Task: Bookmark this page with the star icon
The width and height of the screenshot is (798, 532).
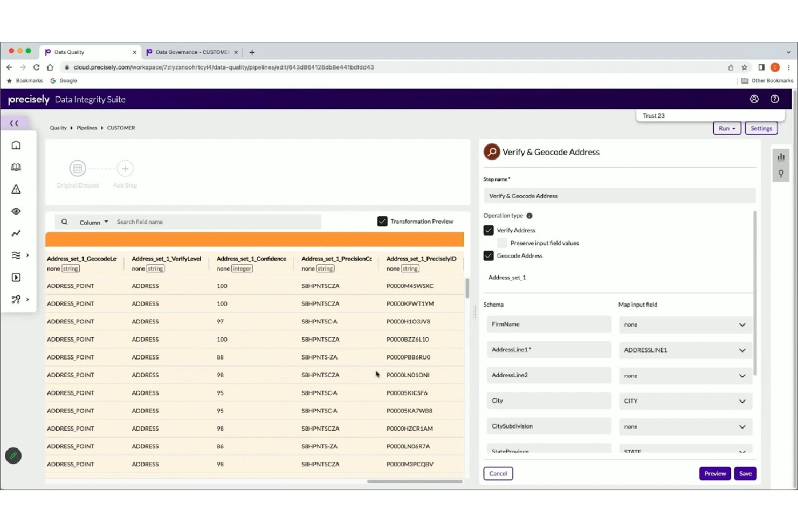Action: [745, 67]
